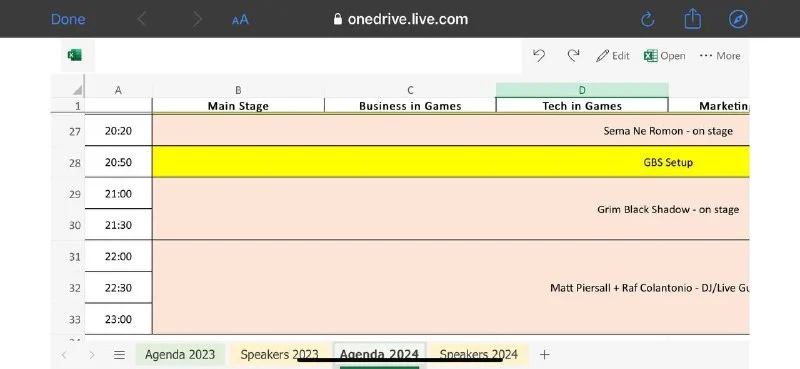Viewport: 800px width, 369px height.
Task: Select column C header
Action: (x=410, y=90)
